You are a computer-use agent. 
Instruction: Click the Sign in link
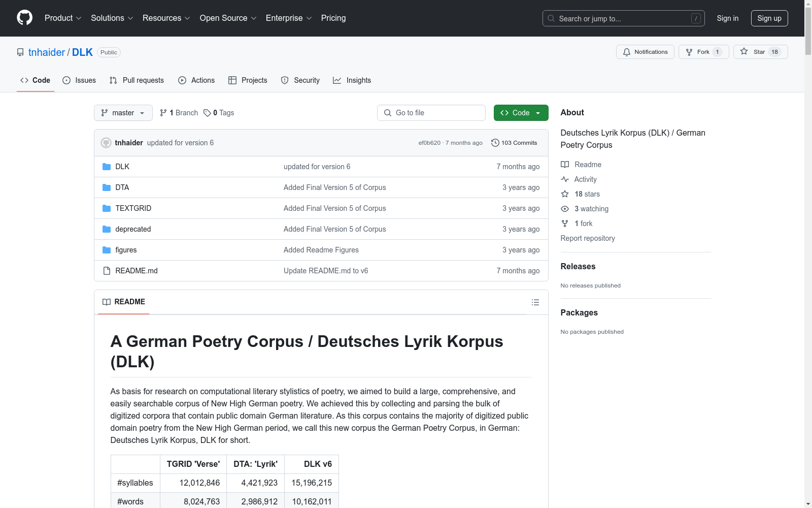click(x=728, y=18)
